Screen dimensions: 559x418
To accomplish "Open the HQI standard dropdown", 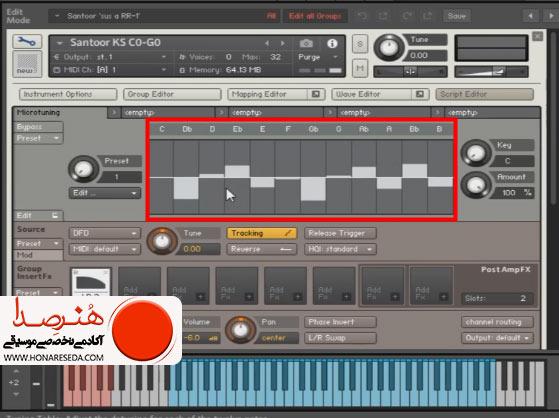I will pyautogui.click(x=340, y=249).
